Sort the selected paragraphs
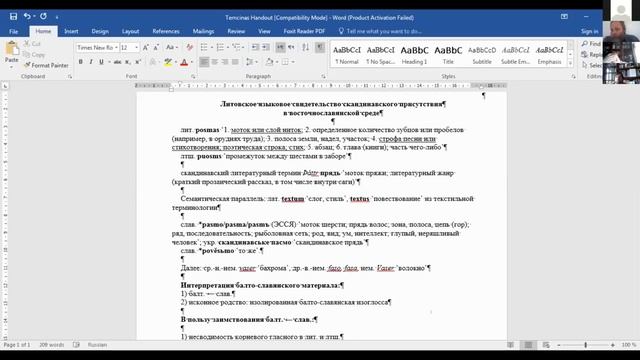This screenshot has width=640, height=360. coord(306,47)
